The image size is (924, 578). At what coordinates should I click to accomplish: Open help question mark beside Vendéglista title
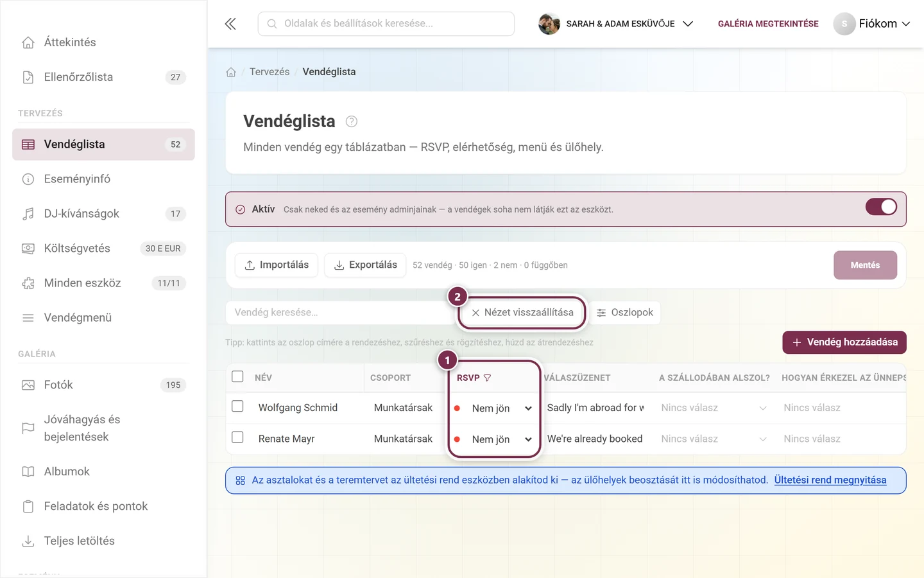(x=352, y=121)
